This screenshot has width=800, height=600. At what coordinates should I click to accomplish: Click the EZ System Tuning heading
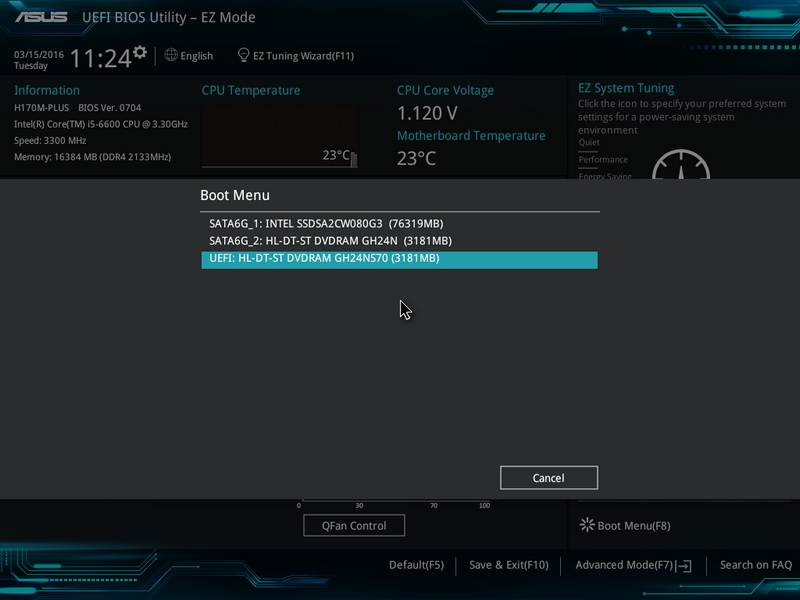click(x=626, y=88)
